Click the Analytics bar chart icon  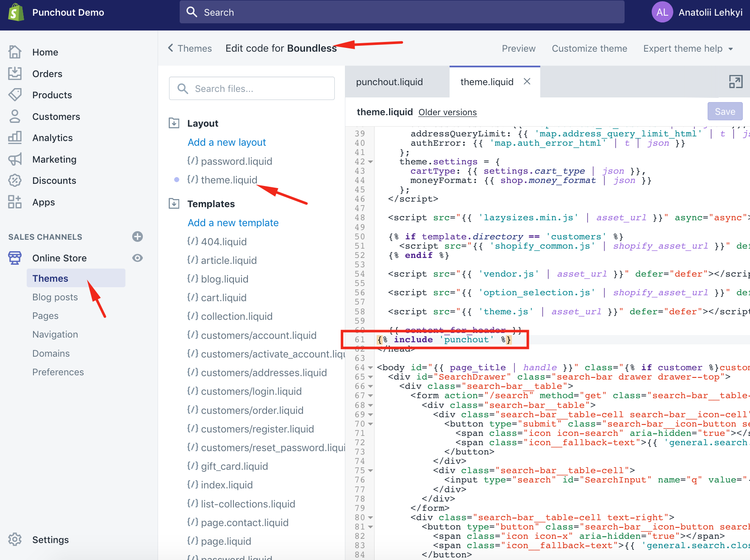click(15, 138)
